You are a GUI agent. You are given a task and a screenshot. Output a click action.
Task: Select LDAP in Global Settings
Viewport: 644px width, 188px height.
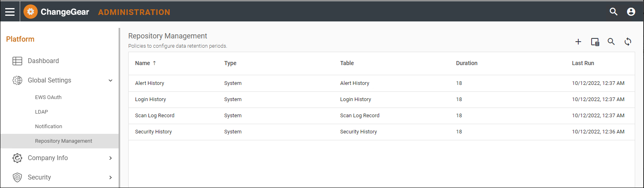(x=42, y=112)
